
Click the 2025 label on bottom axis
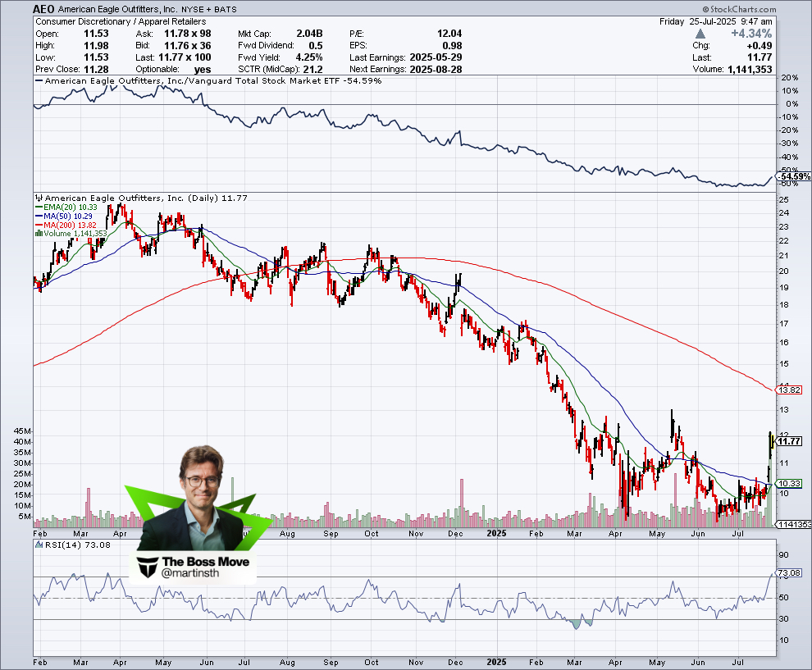(496, 662)
